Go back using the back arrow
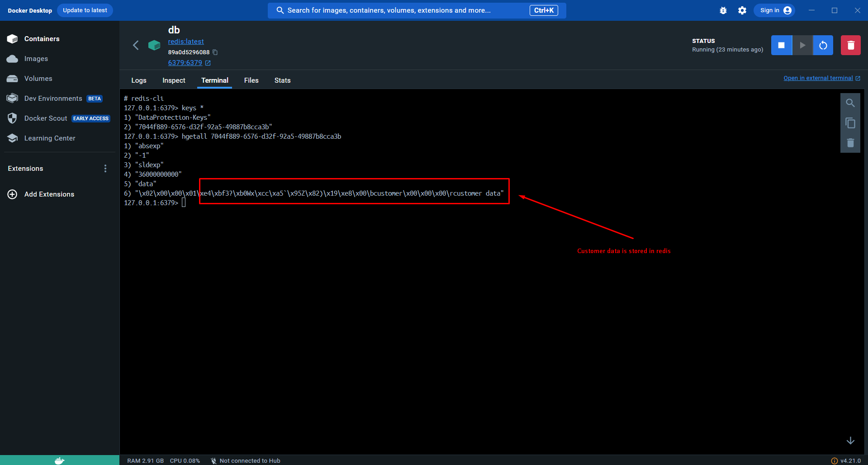The image size is (868, 465). (x=136, y=45)
